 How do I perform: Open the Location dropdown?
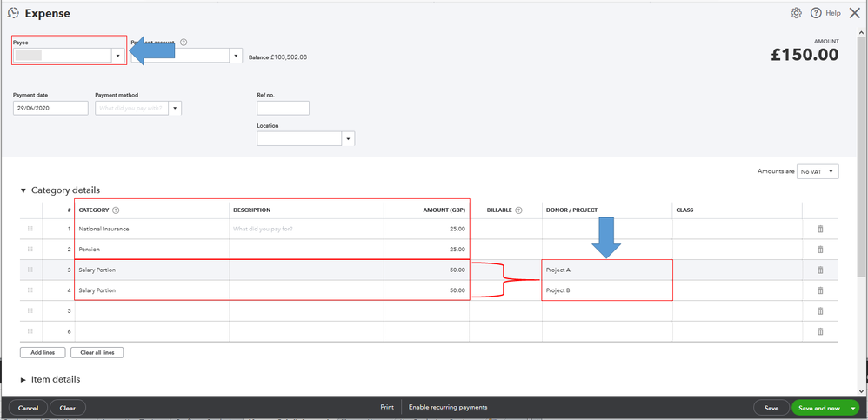pos(348,139)
